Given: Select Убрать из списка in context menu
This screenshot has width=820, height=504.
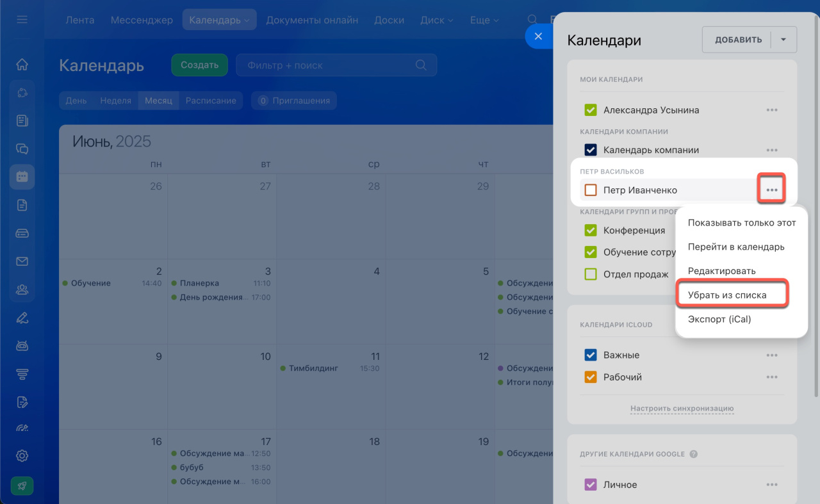Looking at the screenshot, I should point(727,295).
